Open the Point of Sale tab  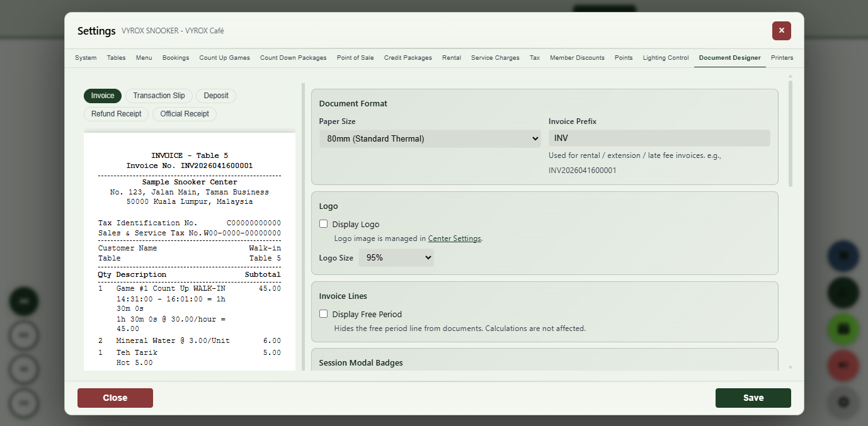click(x=355, y=58)
